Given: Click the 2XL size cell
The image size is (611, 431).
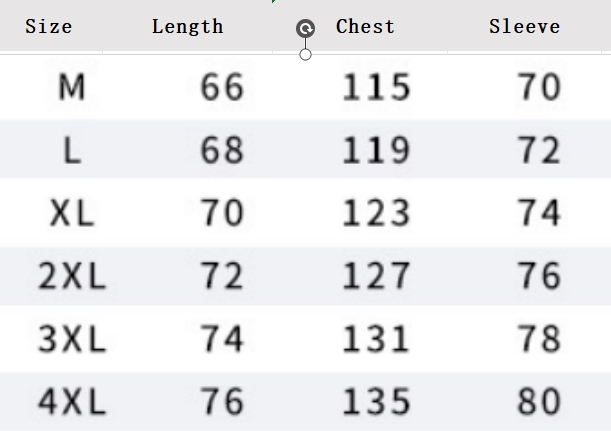Looking at the screenshot, I should click(72, 276).
